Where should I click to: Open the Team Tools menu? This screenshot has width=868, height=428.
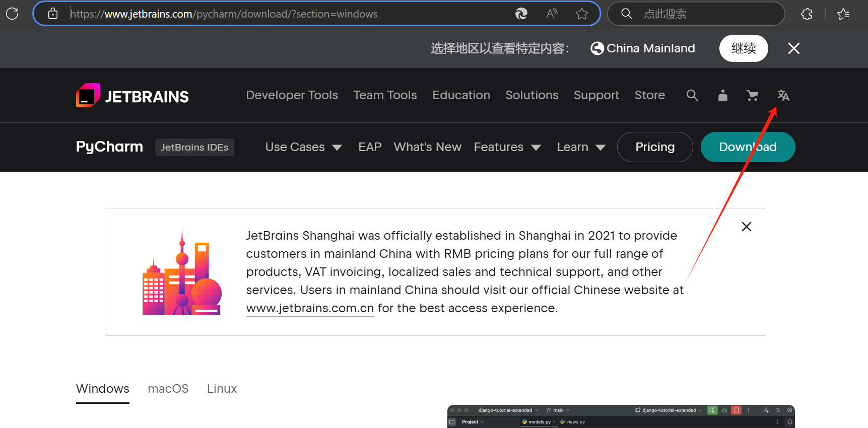tap(385, 95)
